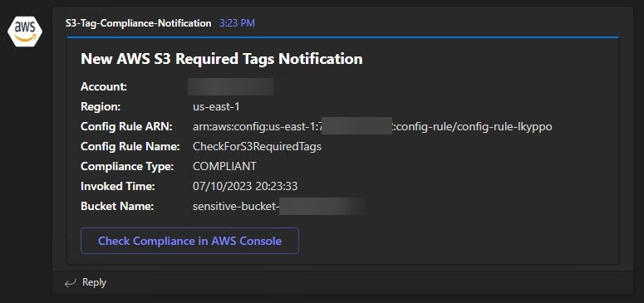Select the invoked time 07/10/2023 20:23:33

[x=245, y=187]
